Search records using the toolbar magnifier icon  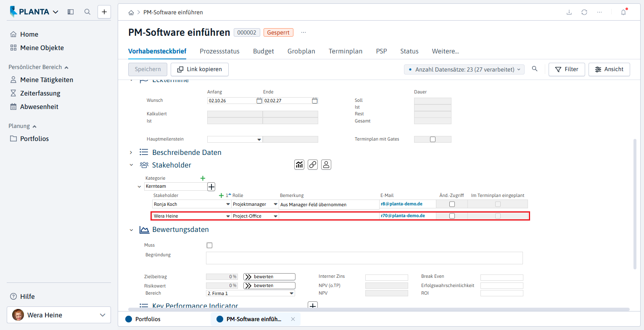pos(535,69)
